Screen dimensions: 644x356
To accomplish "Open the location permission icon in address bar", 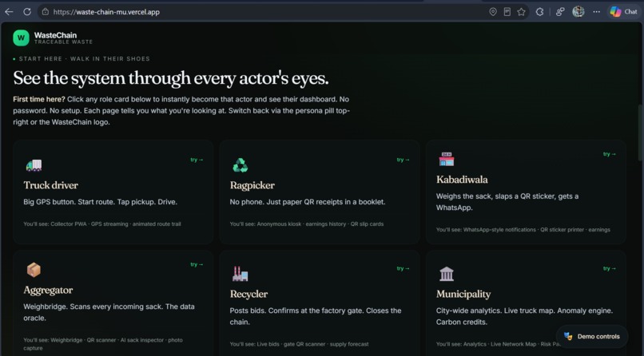I will click(493, 12).
